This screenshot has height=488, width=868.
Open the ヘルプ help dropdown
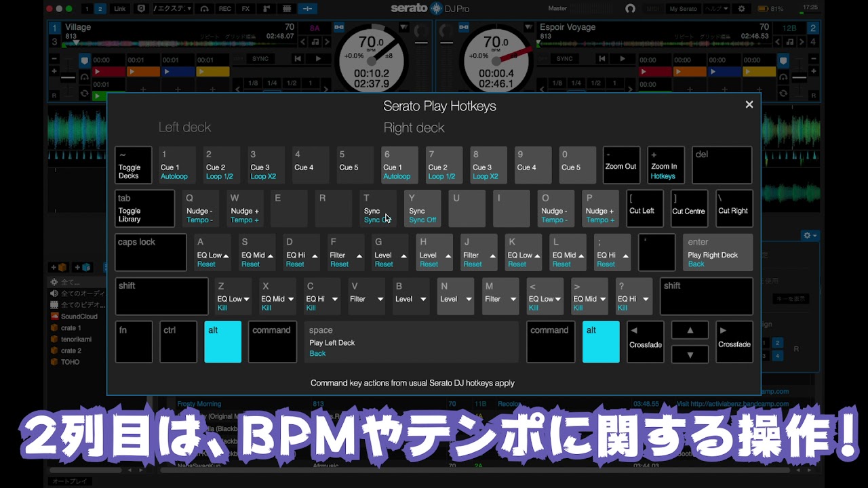pyautogui.click(x=716, y=9)
